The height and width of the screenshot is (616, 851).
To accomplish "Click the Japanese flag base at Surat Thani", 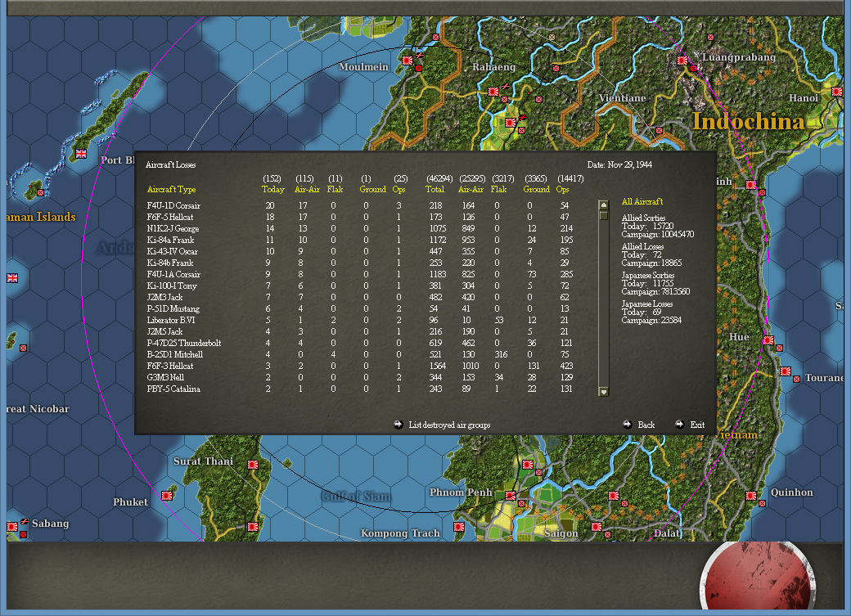I will coord(252,465).
